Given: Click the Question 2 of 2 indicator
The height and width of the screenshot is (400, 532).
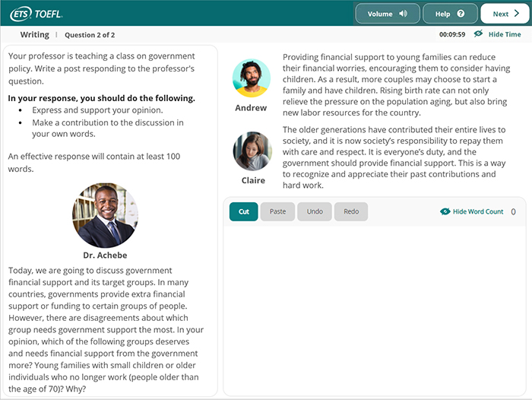Looking at the screenshot, I should pos(90,35).
